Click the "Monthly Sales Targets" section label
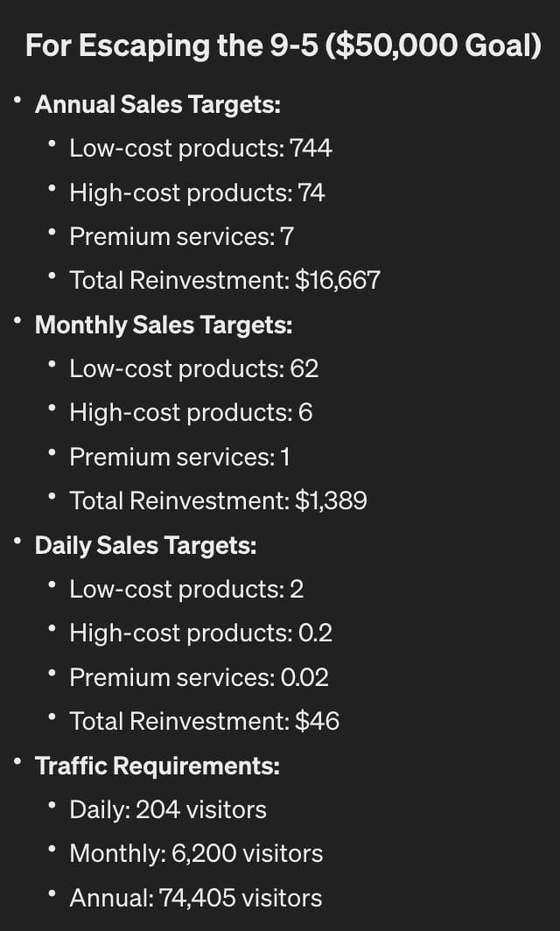560x931 pixels. click(163, 325)
